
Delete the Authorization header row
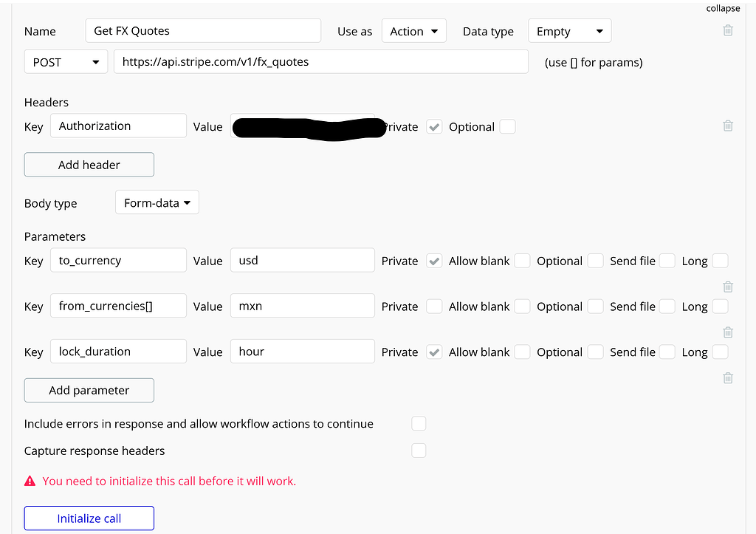(x=728, y=126)
